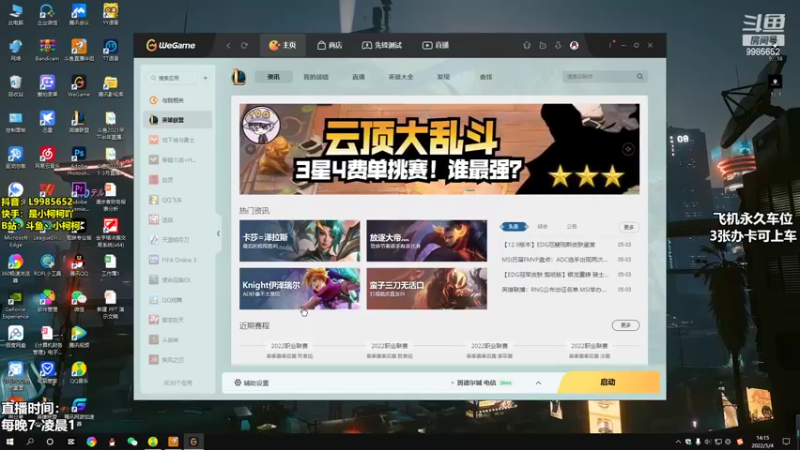Expand the server selection arrow
The height and width of the screenshot is (450, 800).
click(x=538, y=383)
